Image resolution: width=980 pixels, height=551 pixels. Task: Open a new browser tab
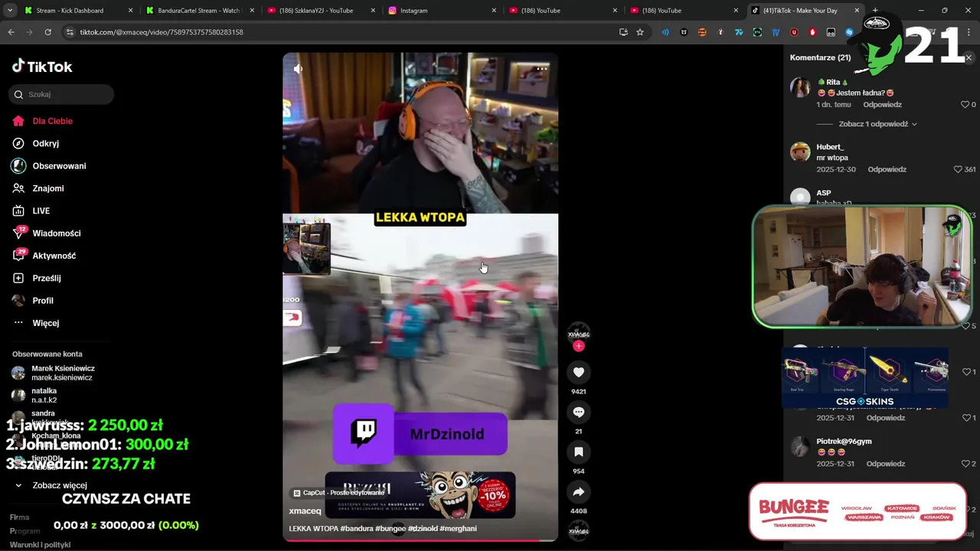tap(875, 11)
